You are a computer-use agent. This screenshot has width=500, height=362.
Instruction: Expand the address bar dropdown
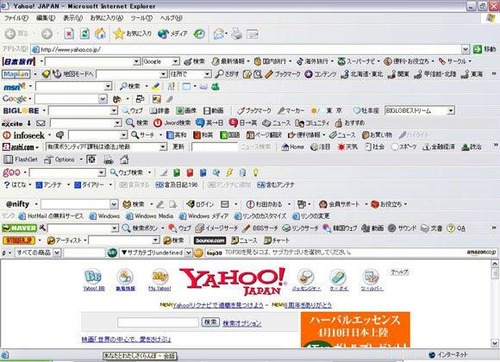pos(465,49)
